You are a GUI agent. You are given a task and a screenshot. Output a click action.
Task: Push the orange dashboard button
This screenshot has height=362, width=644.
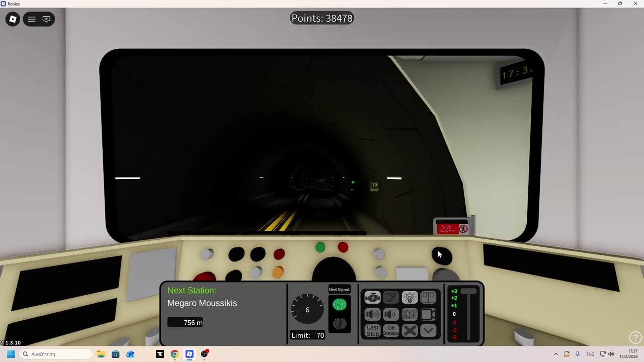278,272
